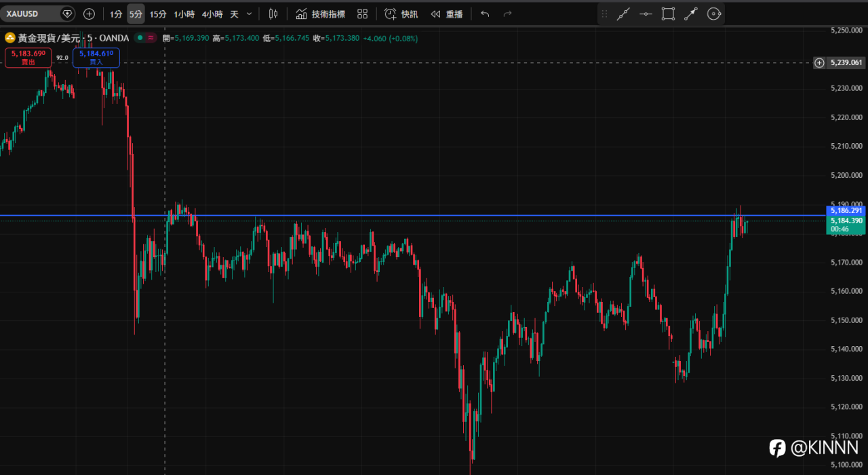Open the 技術指標 indicators menu
The width and height of the screenshot is (868, 475).
320,14
